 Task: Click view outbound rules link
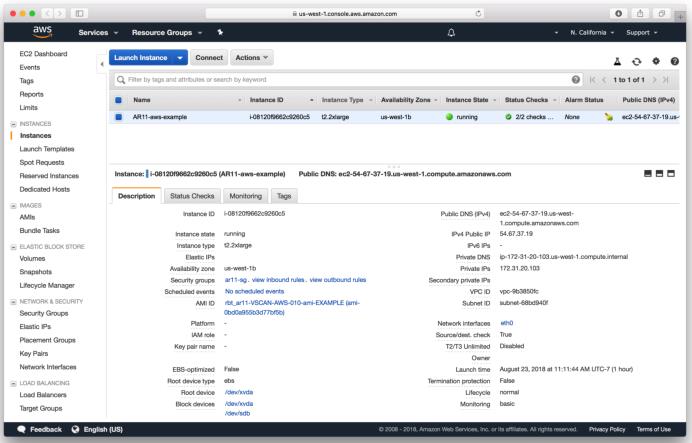pos(338,280)
